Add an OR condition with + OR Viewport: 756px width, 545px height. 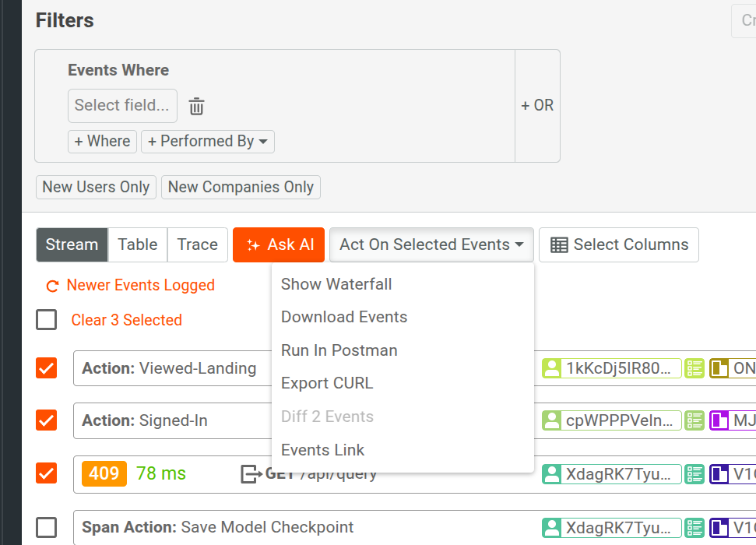[x=536, y=105]
